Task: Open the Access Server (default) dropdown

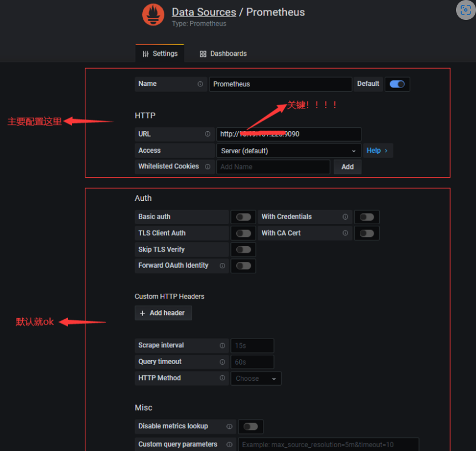Action: coord(289,151)
